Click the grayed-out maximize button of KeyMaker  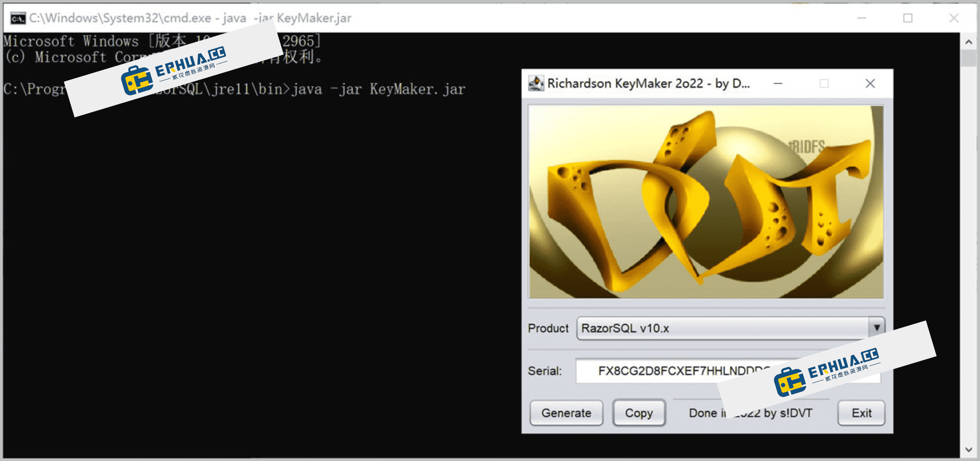point(824,83)
